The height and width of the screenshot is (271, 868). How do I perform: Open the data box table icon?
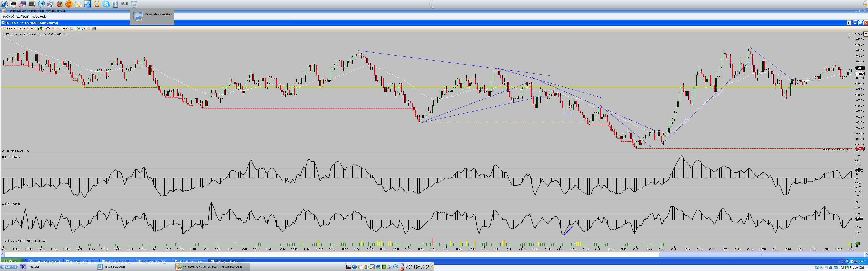pyautogui.click(x=94, y=29)
